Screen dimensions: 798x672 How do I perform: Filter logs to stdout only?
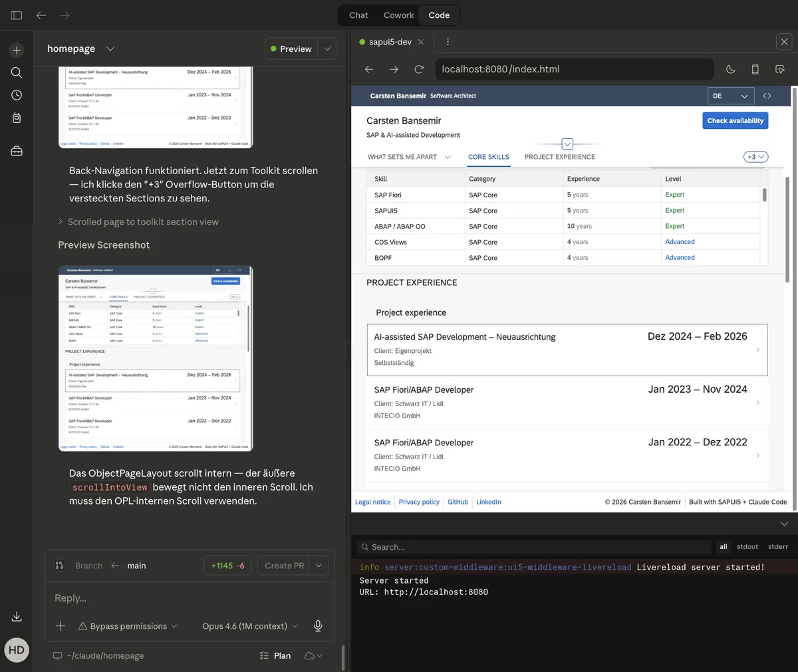click(x=747, y=546)
